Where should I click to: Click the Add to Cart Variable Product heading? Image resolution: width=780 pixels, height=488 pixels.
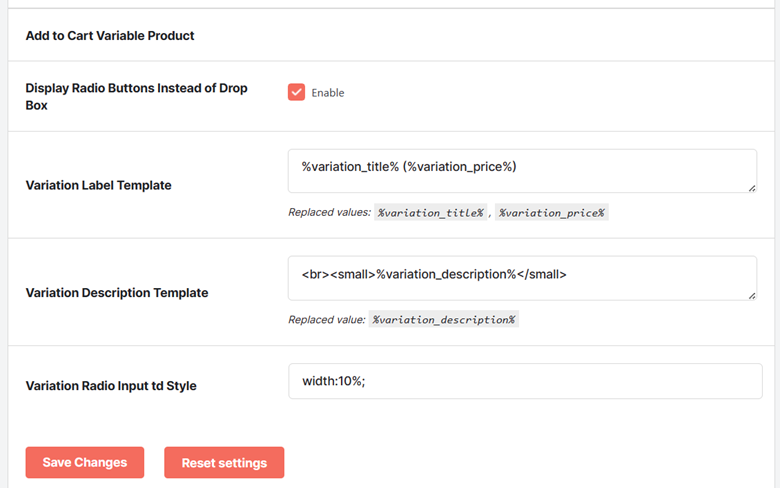pos(110,36)
